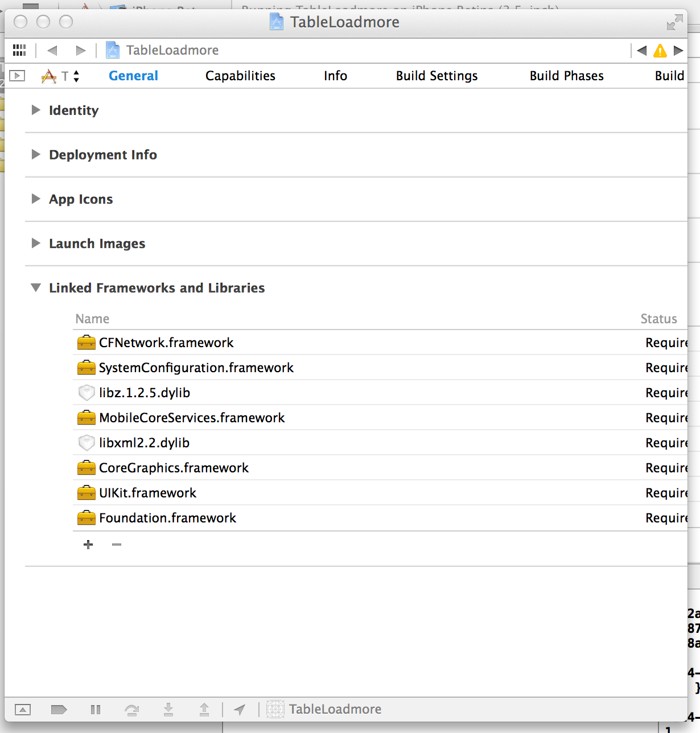Select SystemConfiguration.framework row
700x733 pixels.
tap(380, 368)
